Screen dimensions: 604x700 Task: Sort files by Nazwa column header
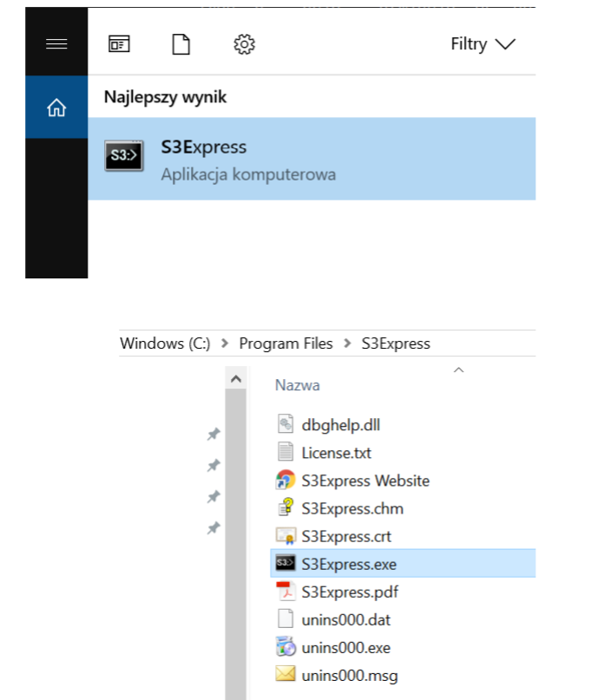[298, 385]
